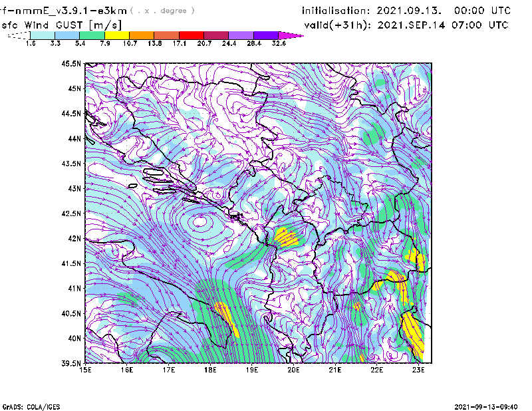Click the 42.5N latitude label

[x=71, y=213]
